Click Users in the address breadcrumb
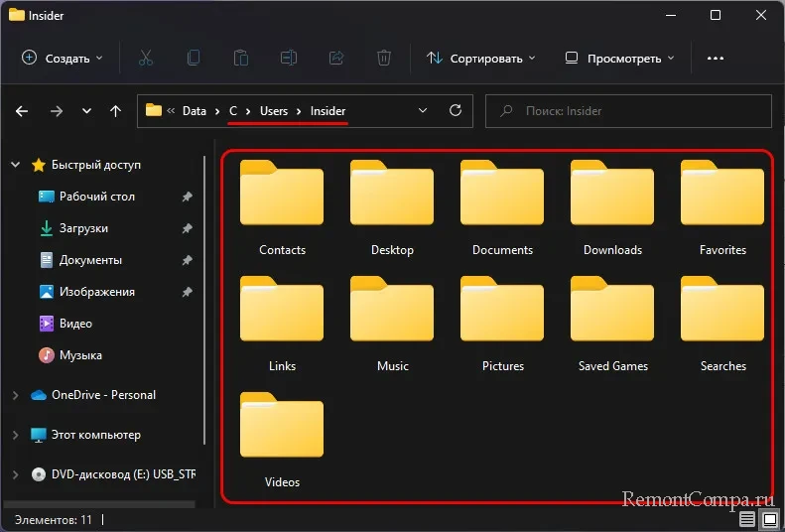Viewport: 785px width, 532px height. click(x=273, y=111)
